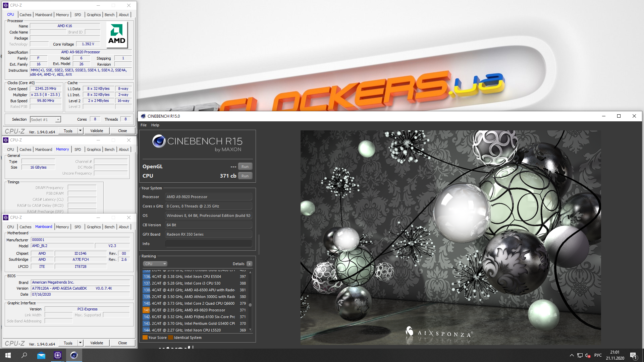Click Specification AMD A9-9820 Processor field

(x=80, y=52)
